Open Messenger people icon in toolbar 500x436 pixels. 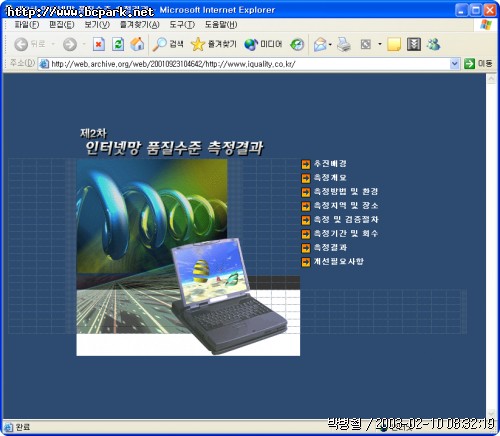tap(433, 44)
